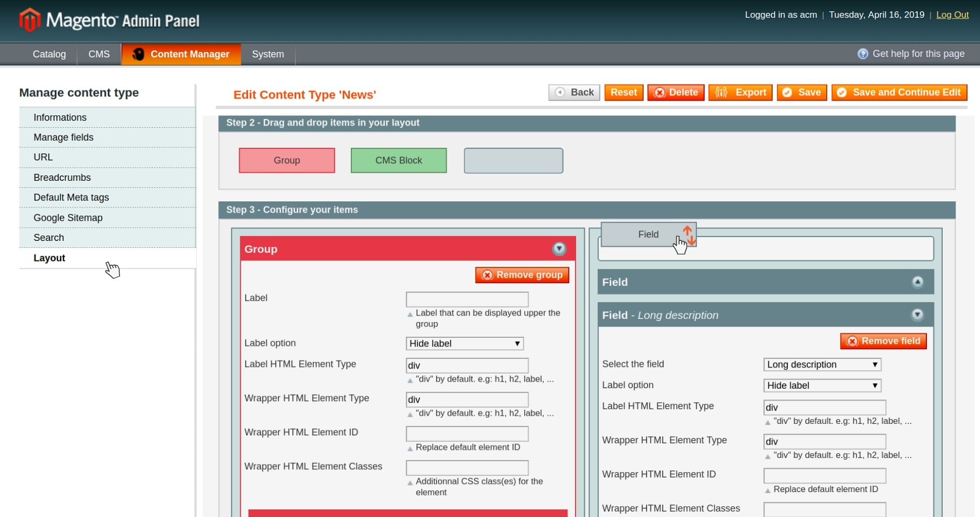Go back using the Back button
Screen dimensions: 980x517
tap(574, 93)
